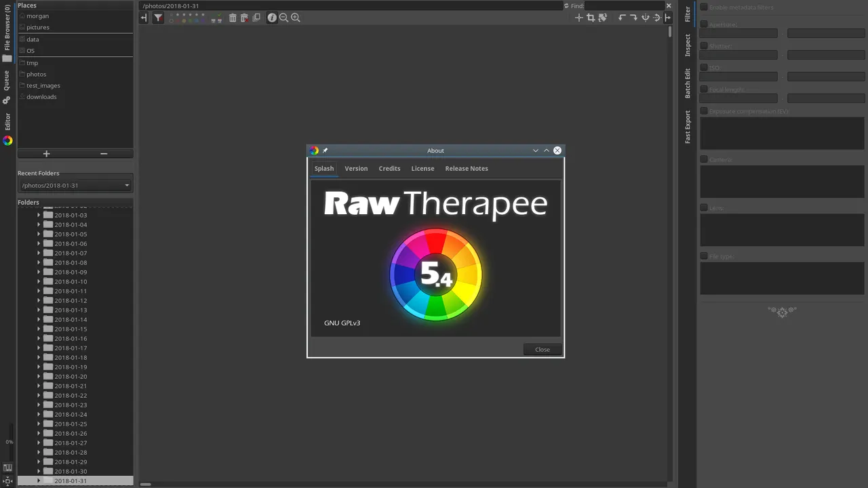The height and width of the screenshot is (488, 868).
Task: Click the zoom out magnifier icon
Action: coord(283,18)
